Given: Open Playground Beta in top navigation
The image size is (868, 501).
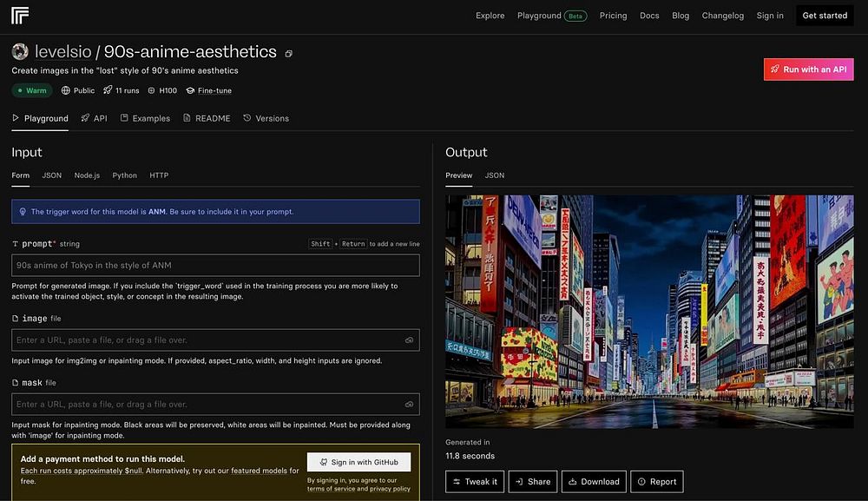Looking at the screenshot, I should 552,16.
